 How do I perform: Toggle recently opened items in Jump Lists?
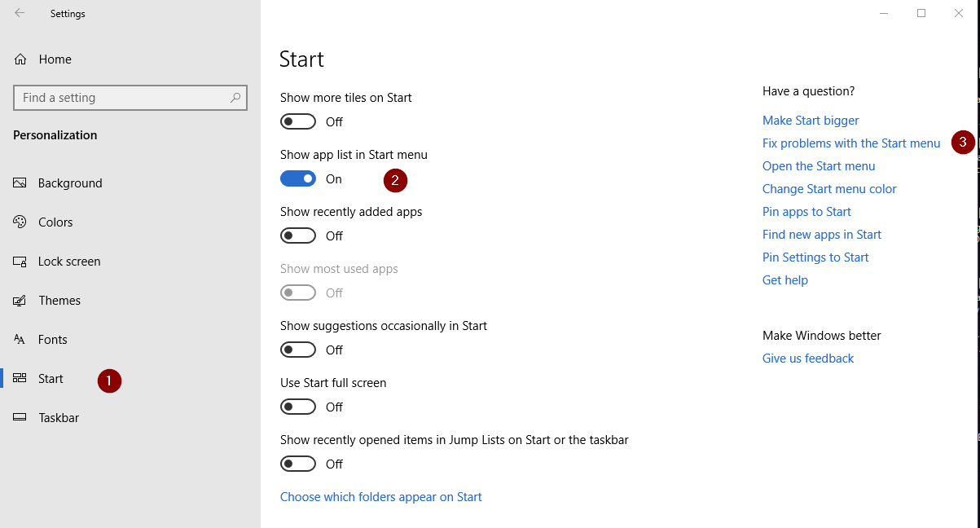298,464
